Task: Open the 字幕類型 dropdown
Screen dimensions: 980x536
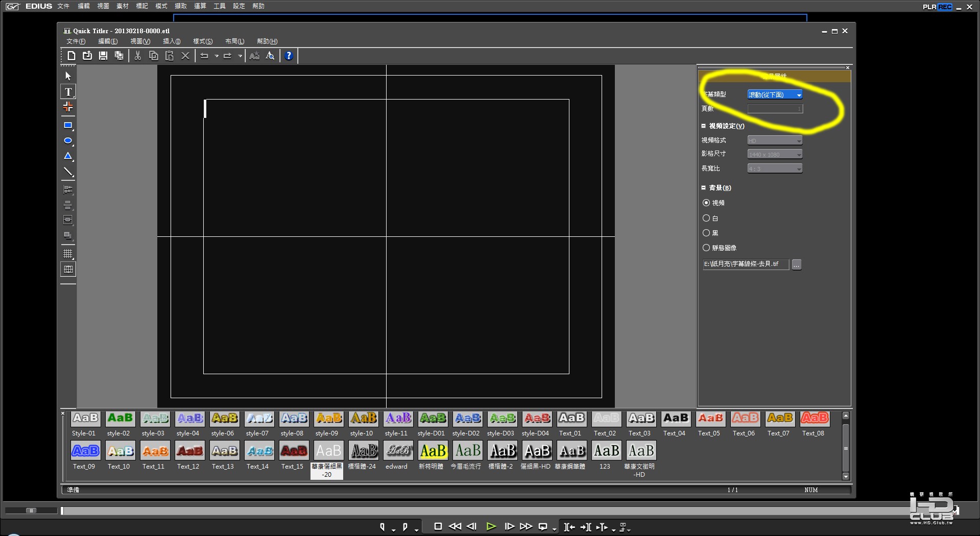Action: [x=775, y=94]
